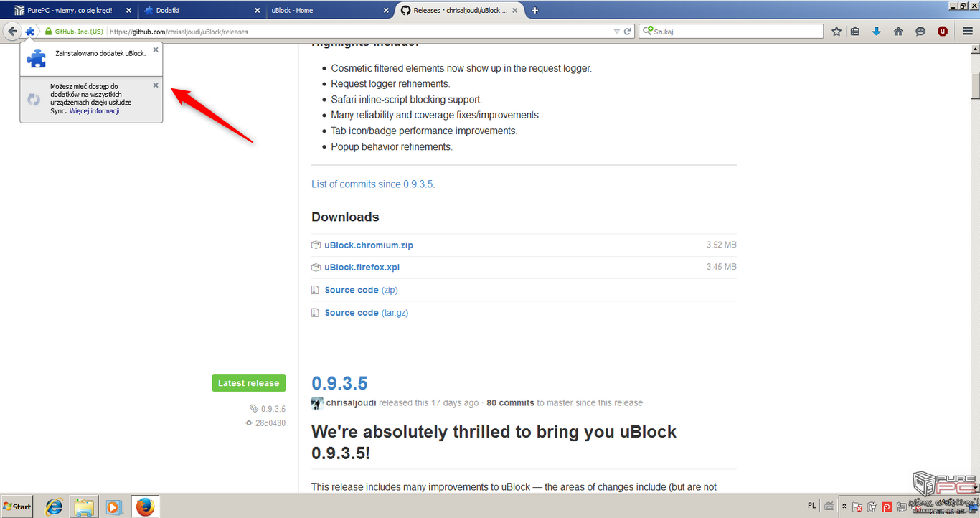Screen dimensions: 980x518
Task: Launch Windows Media Player from taskbar
Action: [x=113, y=507]
